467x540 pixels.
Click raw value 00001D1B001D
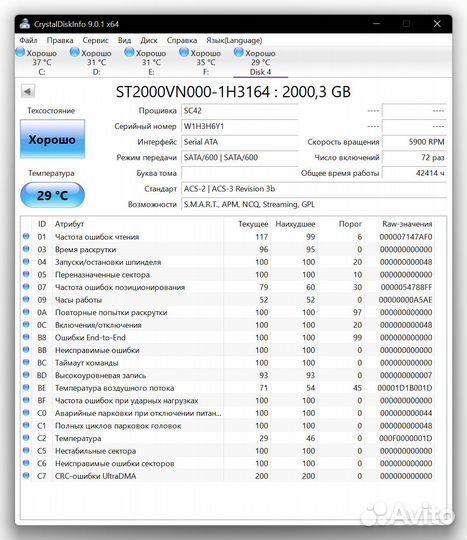tap(405, 388)
